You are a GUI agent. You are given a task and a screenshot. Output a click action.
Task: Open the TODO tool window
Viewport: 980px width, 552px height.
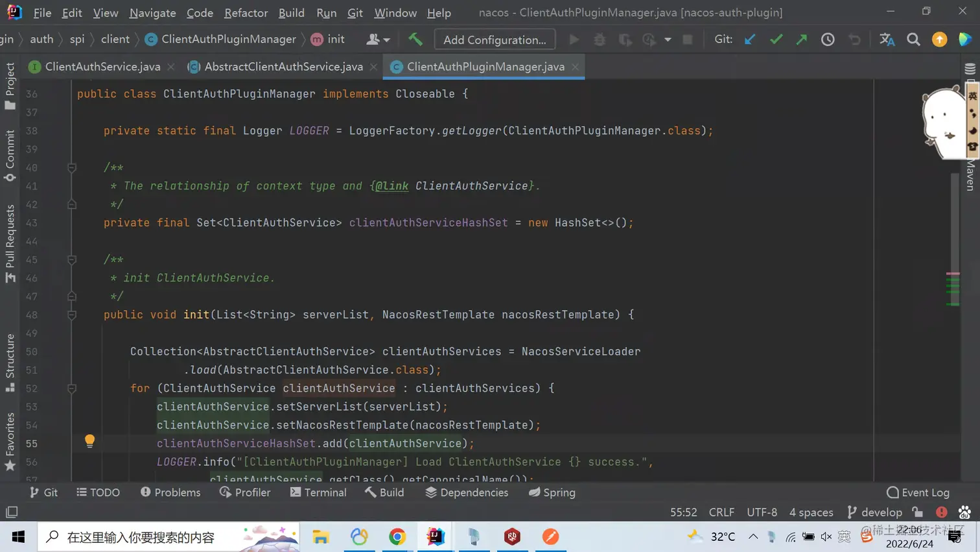pos(98,492)
